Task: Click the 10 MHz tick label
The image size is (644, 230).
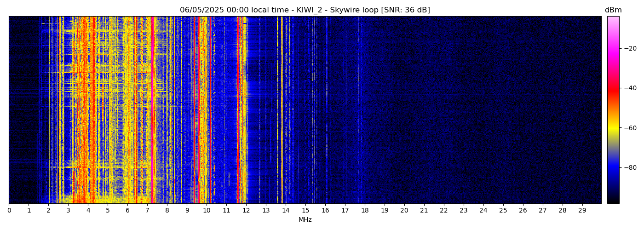Action: 207,210
